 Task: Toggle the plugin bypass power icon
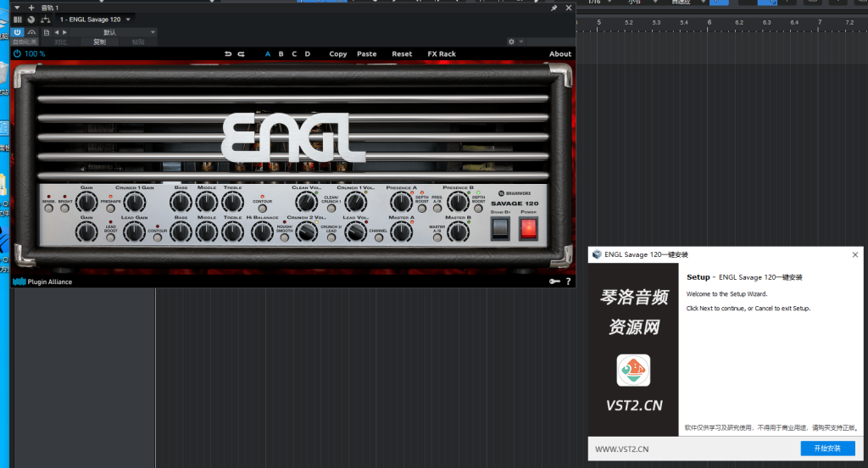(x=17, y=54)
